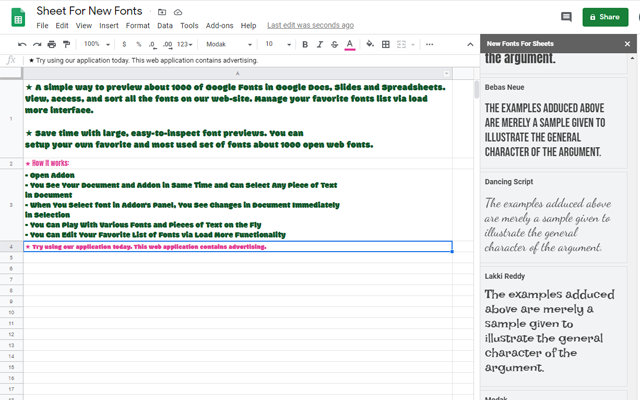640x400 pixels.
Task: Decrease decimal places
Action: (x=152, y=44)
